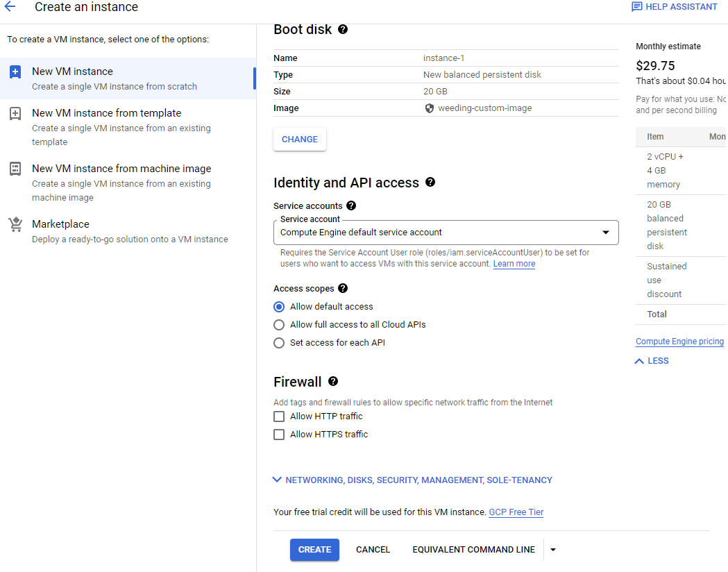Click the Marketplace shopping cart icon
The height and width of the screenshot is (572, 728).
pos(15,224)
